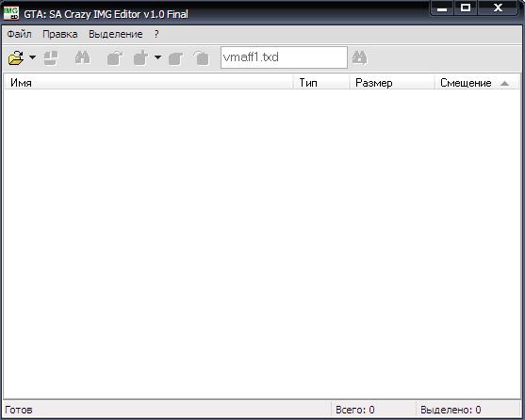Expand the add-files dropdown arrow
The height and width of the screenshot is (420, 525).
pyautogui.click(x=157, y=57)
